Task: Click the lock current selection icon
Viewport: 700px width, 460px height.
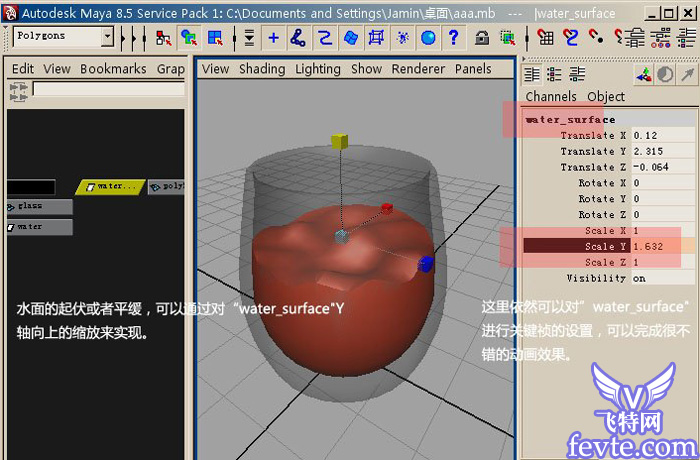Action: (482, 38)
